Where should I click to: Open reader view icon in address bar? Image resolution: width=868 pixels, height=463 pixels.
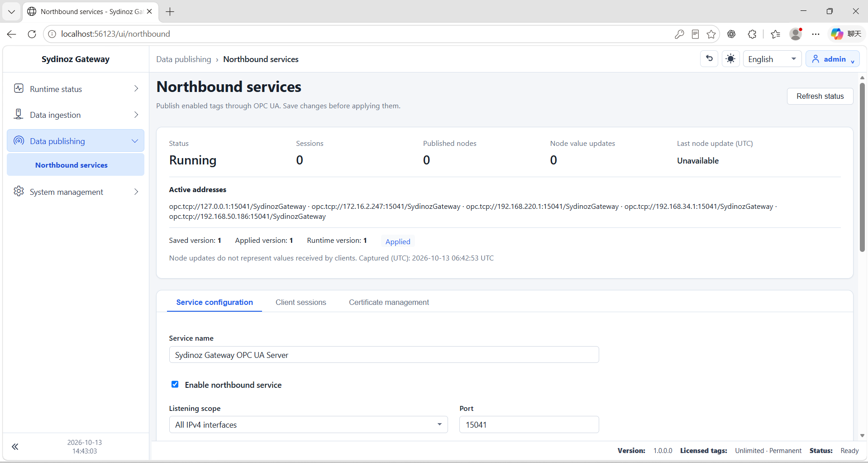695,34
